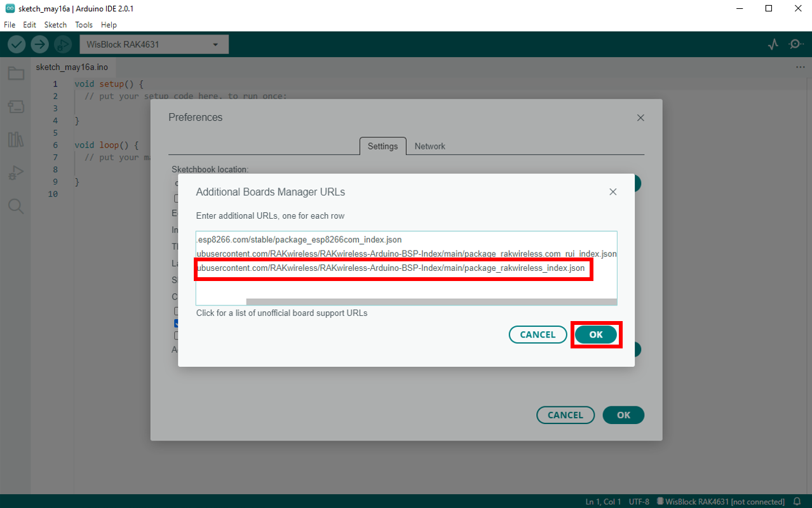Open the Sketchbook folder sidebar icon

pyautogui.click(x=16, y=74)
